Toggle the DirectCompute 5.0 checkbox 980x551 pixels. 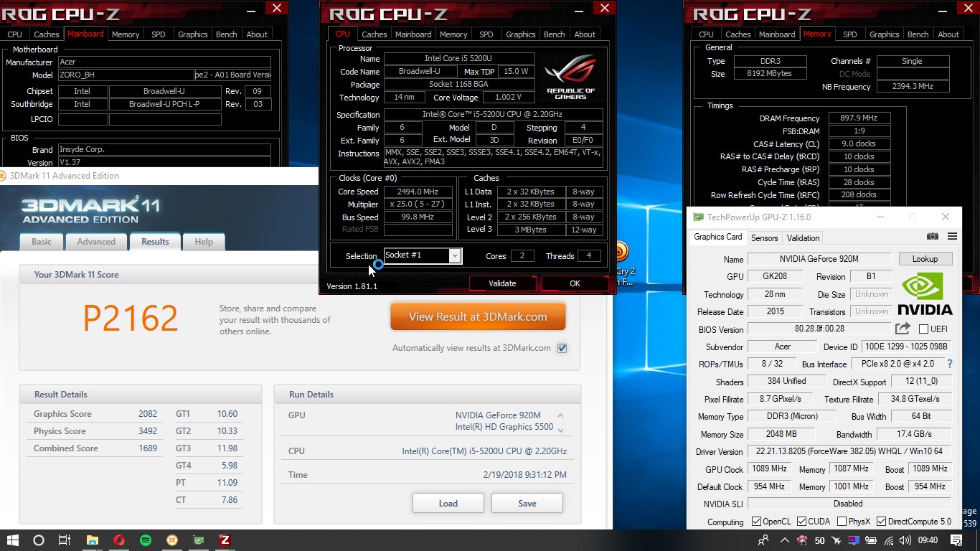[882, 522]
